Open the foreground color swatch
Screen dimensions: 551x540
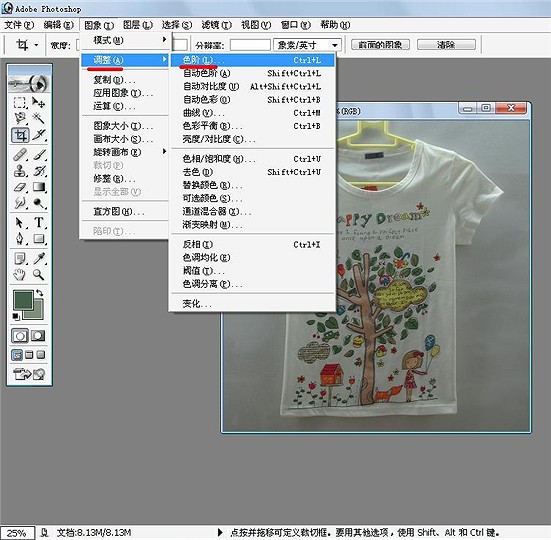23,300
